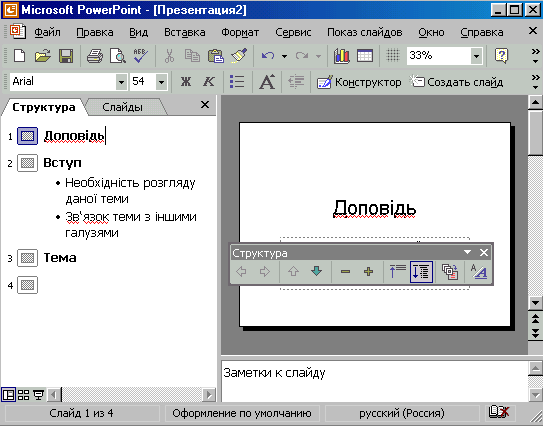543x426 pixels.
Task: Open the Показ слайдов menu
Action: coord(365,33)
